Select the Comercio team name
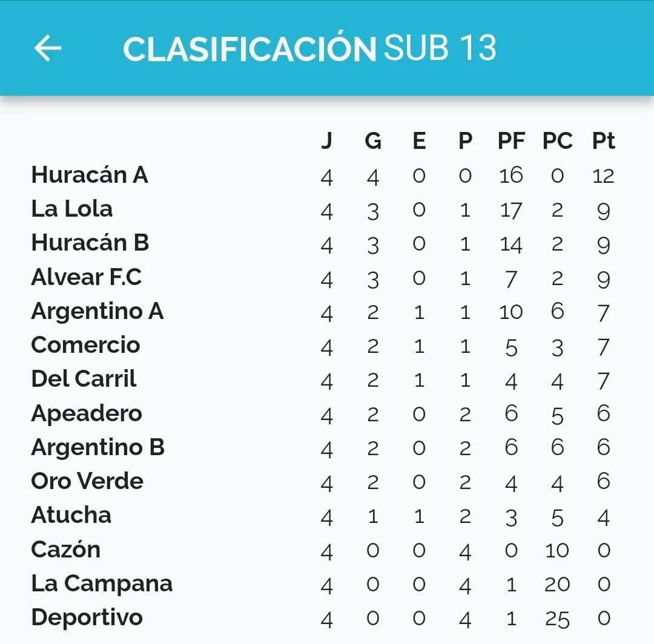654x644 pixels. coord(85,345)
